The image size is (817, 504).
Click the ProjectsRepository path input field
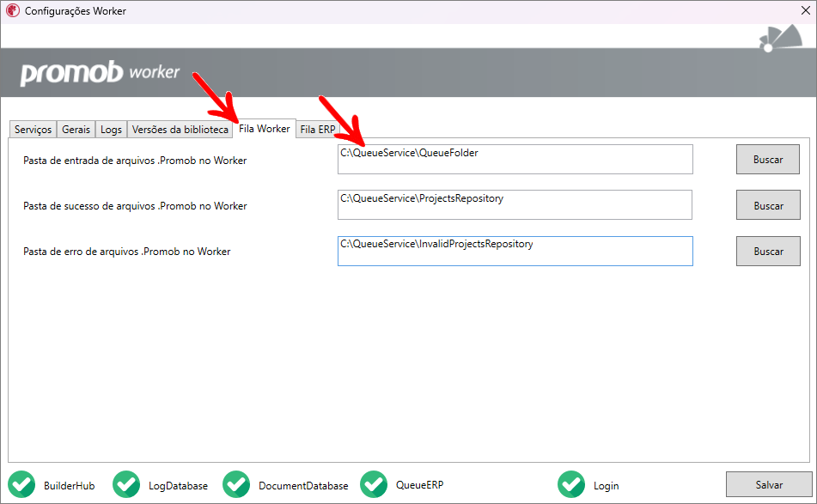pyautogui.click(x=515, y=204)
